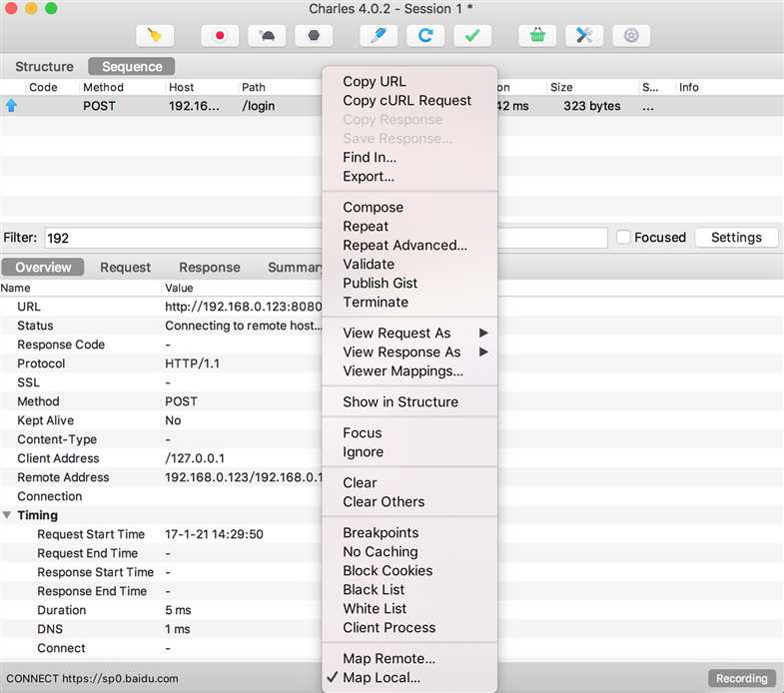This screenshot has height=693, width=784.
Task: Click the green basket icon
Action: click(x=537, y=36)
